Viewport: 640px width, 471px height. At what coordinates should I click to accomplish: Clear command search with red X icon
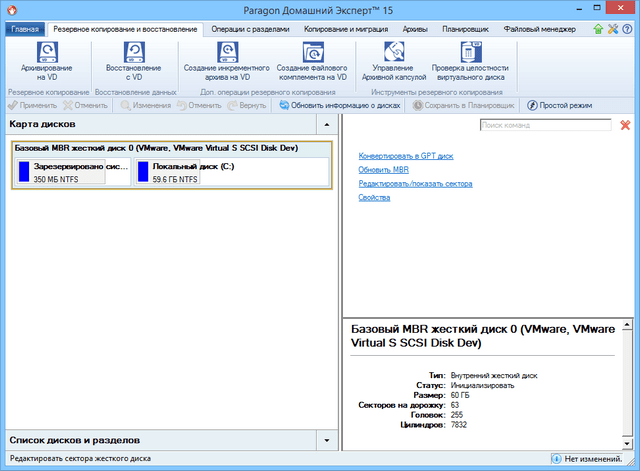click(625, 125)
